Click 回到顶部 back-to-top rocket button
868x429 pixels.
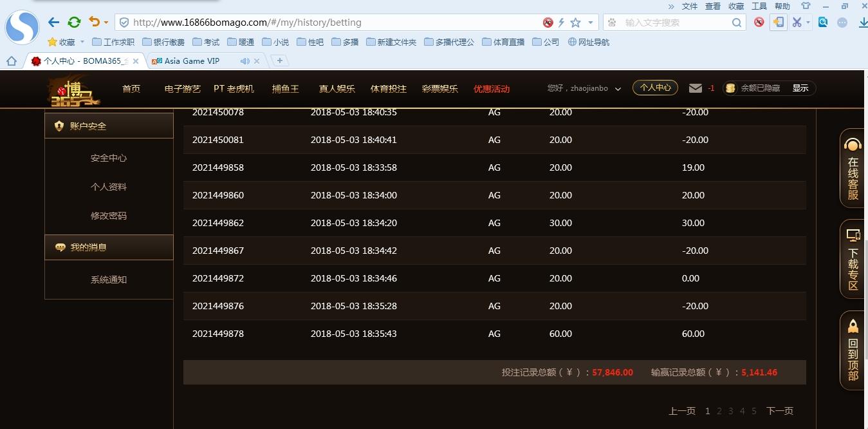pos(853,350)
